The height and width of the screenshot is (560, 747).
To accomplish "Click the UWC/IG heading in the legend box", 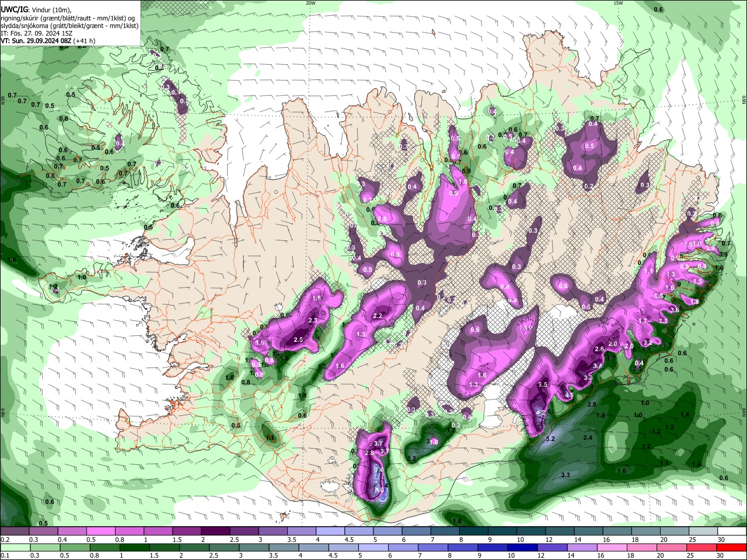I will [x=14, y=9].
